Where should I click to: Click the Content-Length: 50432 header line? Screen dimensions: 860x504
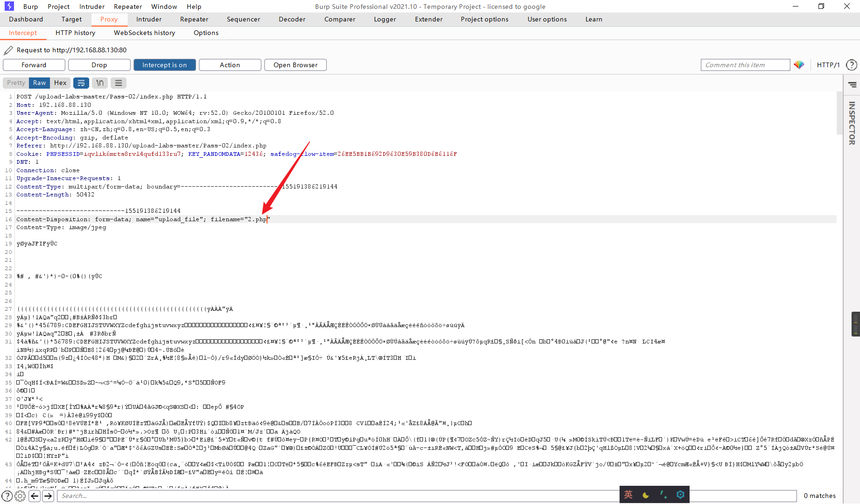tap(56, 195)
